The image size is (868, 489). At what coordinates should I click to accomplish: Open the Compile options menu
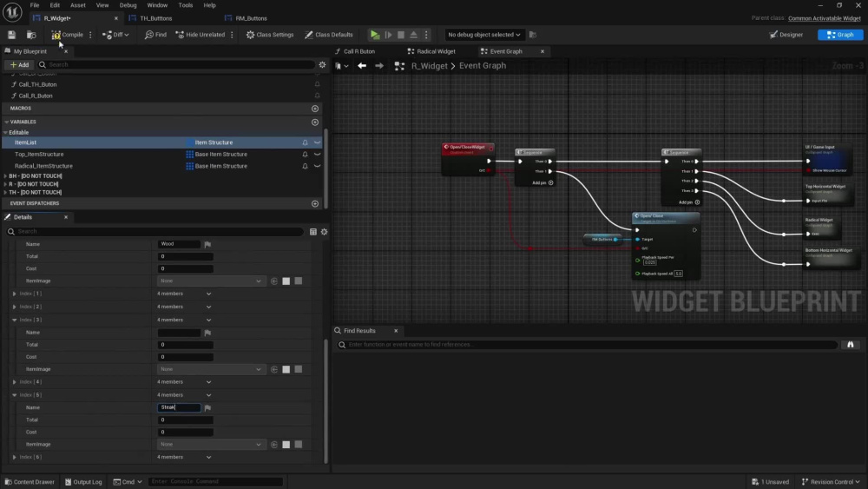coord(90,35)
